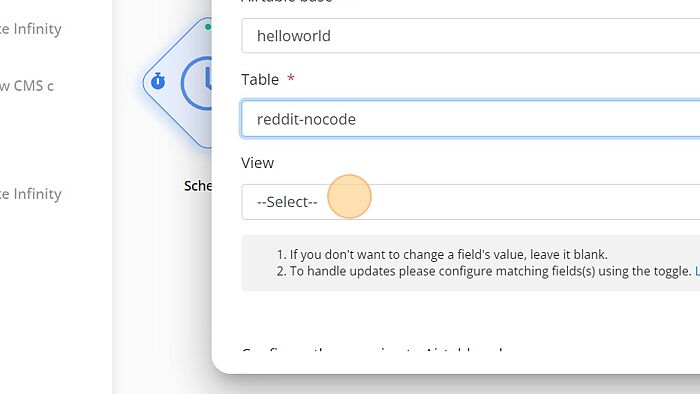Select the top 'te Infinity' sidebar entry
700x394 pixels.
pyautogui.click(x=30, y=29)
